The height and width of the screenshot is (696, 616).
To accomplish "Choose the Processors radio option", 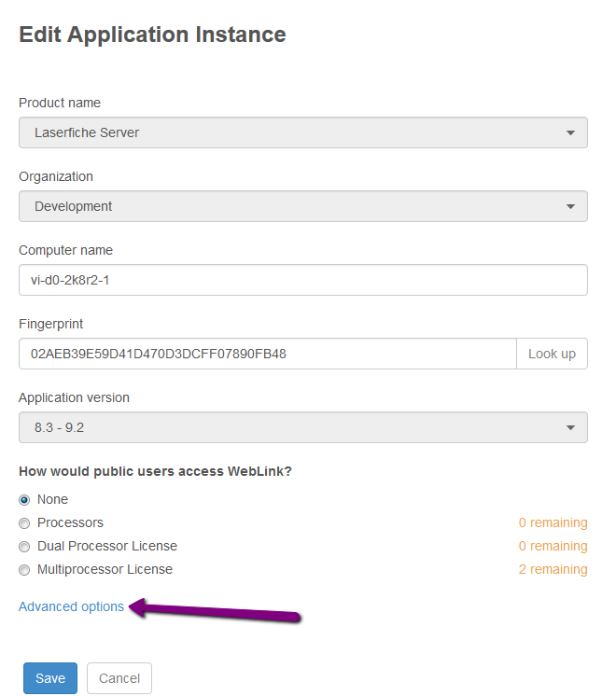I will click(x=24, y=523).
